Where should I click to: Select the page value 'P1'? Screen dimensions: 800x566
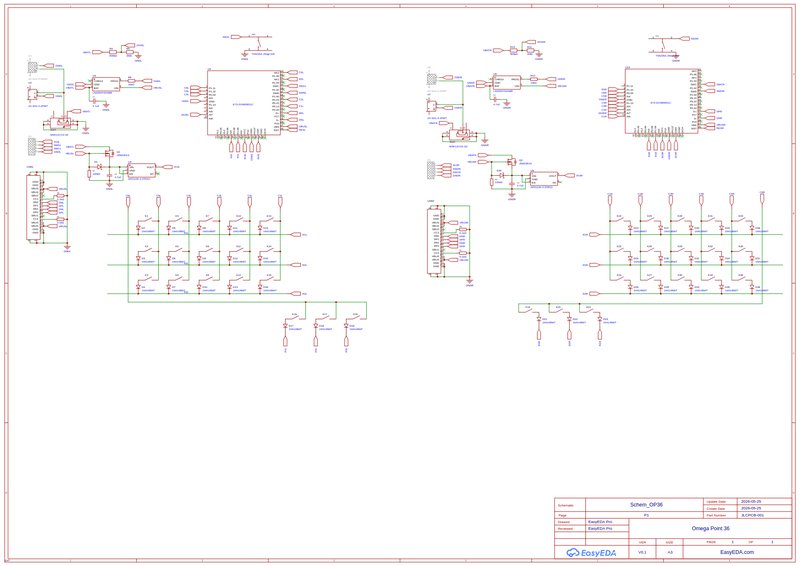coord(646,515)
